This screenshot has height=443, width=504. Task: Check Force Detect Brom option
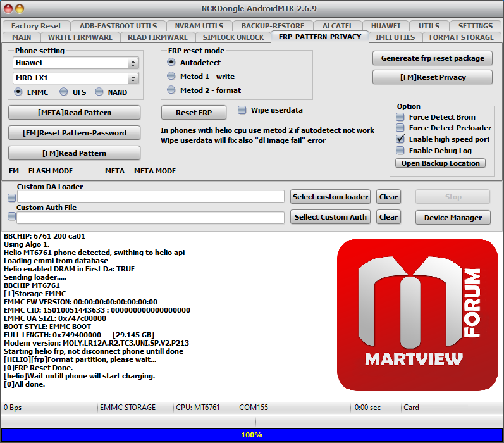[400, 117]
